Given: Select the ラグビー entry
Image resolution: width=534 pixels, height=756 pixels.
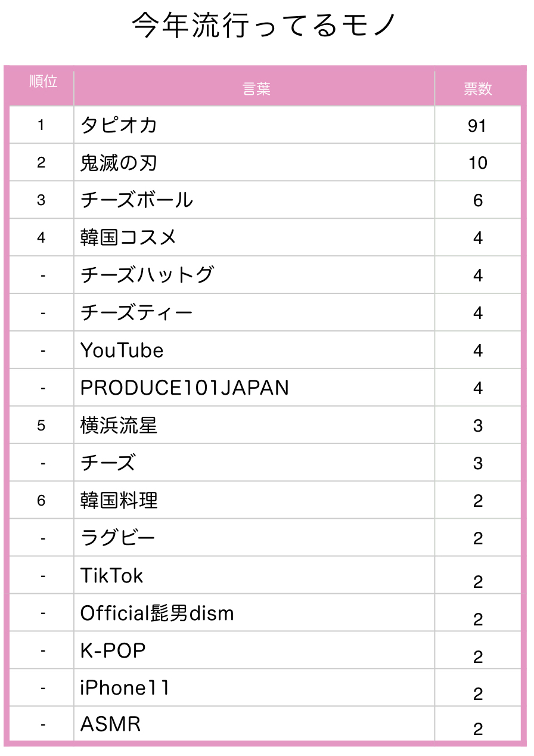Looking at the screenshot, I should 117,538.
